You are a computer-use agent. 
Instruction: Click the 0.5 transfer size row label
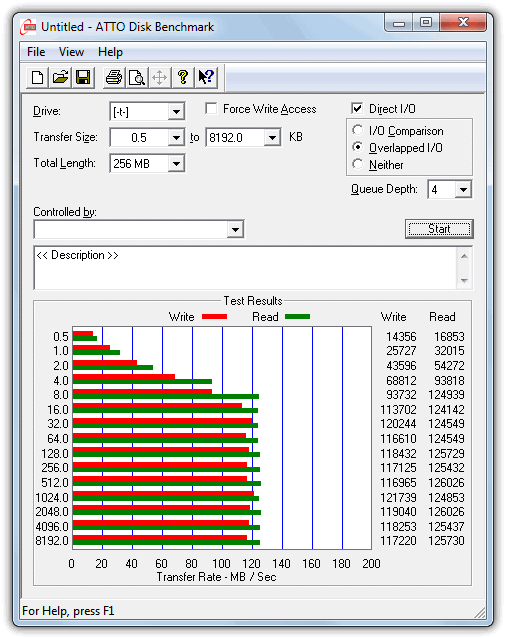pos(61,337)
